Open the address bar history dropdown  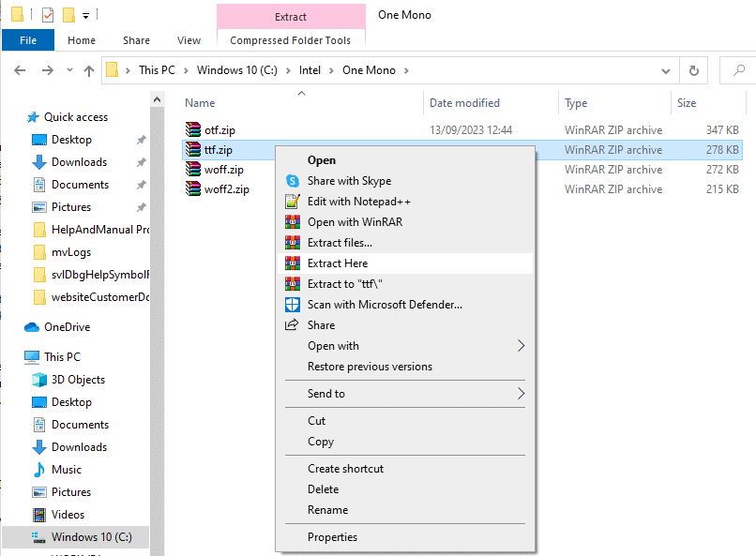[666, 71]
